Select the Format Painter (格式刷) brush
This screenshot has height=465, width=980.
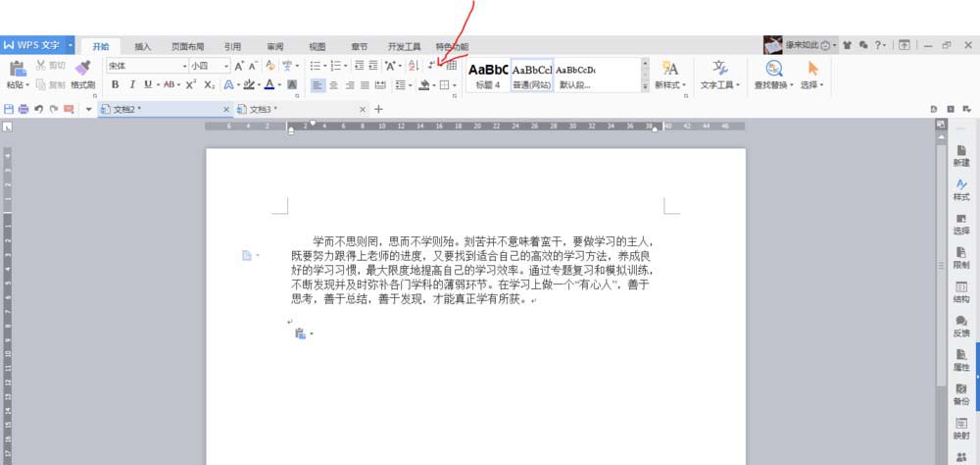(82, 69)
